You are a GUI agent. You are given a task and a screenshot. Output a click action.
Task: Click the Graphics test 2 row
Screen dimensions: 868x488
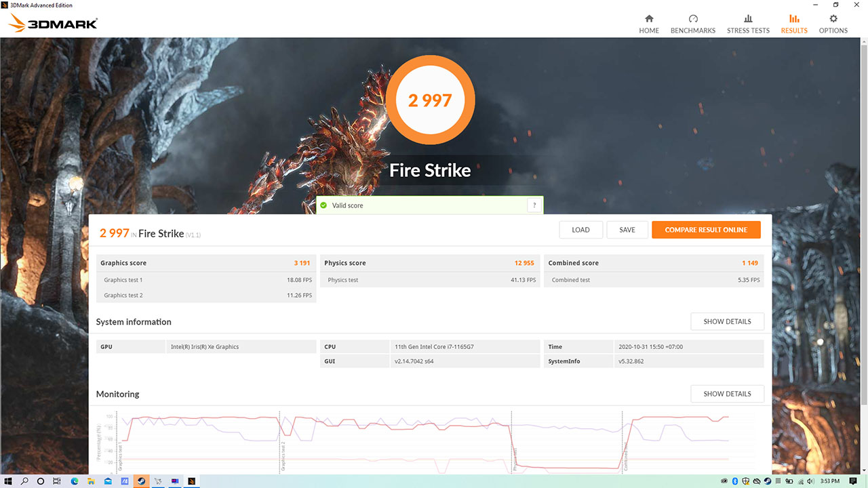(206, 296)
